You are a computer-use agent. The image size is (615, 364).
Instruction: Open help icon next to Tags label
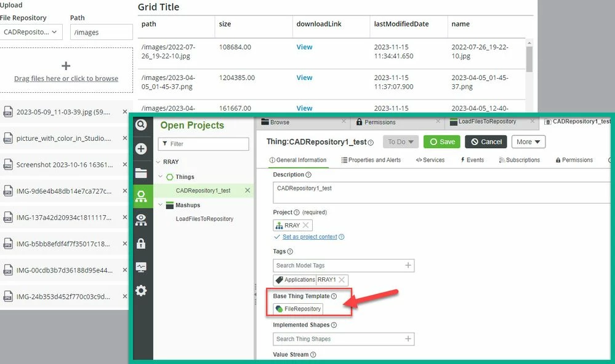point(290,251)
